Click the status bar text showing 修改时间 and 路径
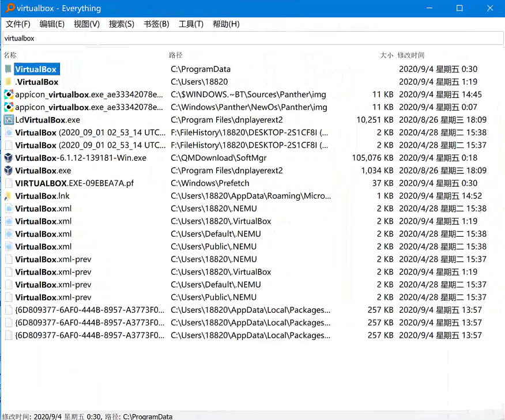 [87, 417]
